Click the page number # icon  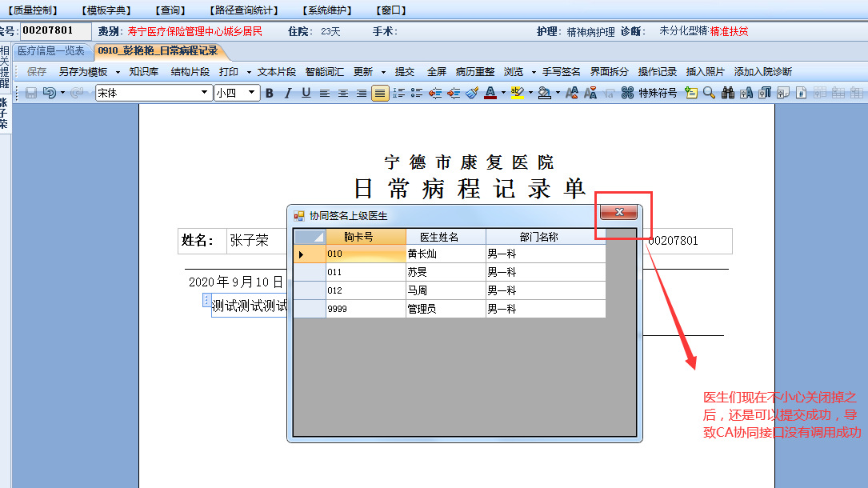[801, 93]
